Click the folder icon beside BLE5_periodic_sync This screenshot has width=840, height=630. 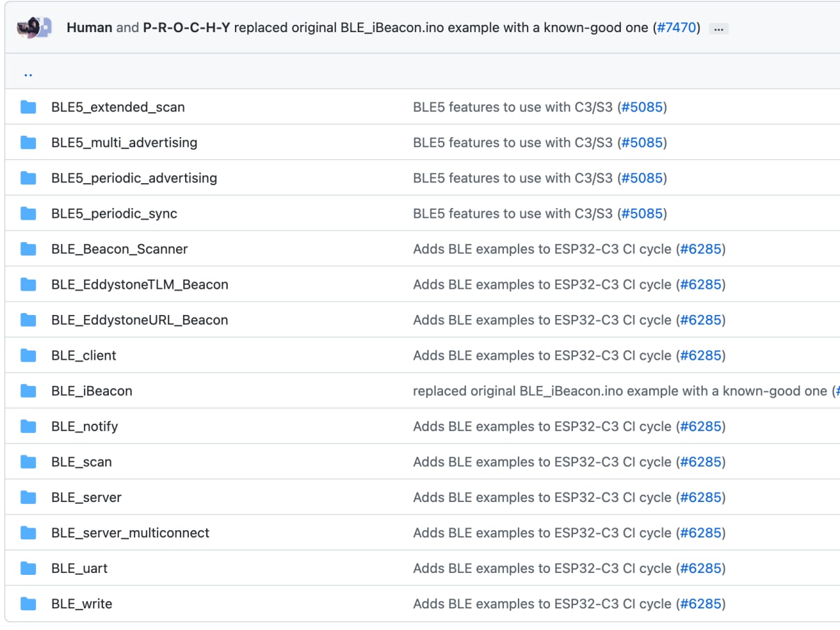coord(28,213)
